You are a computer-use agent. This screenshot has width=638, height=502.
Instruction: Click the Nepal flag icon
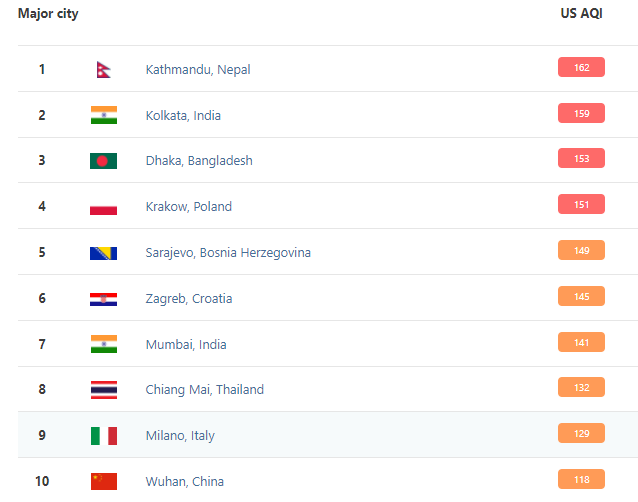103,69
